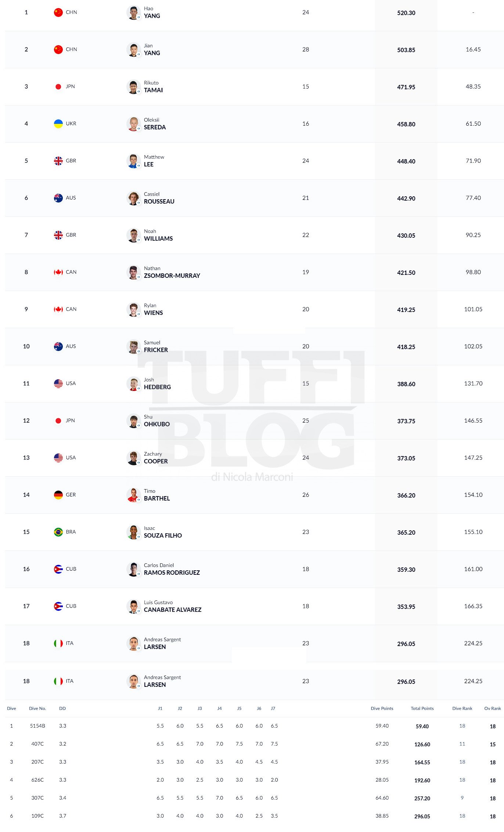This screenshot has height=832, width=504.
Task: Open Jian Yang's athlete profile link
Action: [152, 50]
